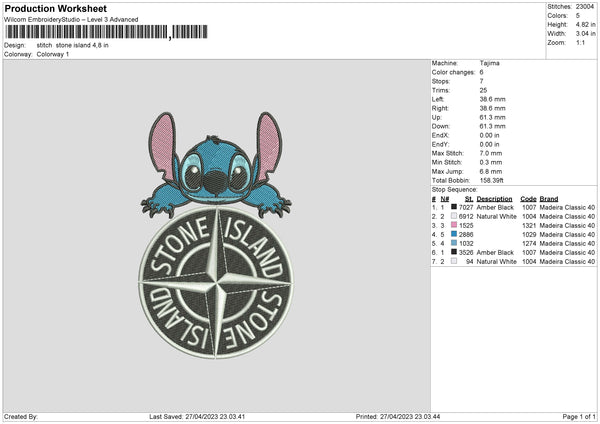Click the Machine value Tajima

click(489, 63)
